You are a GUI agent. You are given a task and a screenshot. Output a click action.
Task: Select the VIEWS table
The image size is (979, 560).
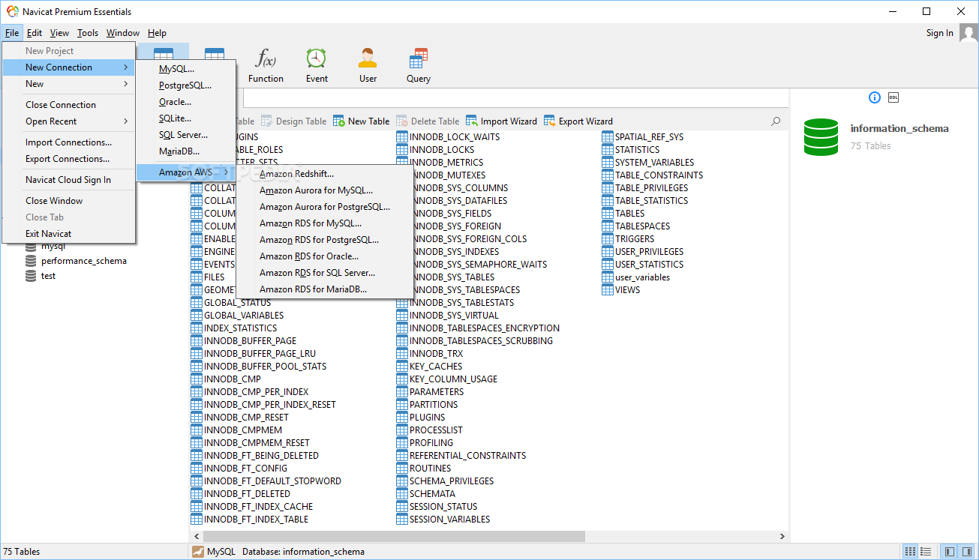[x=621, y=290]
